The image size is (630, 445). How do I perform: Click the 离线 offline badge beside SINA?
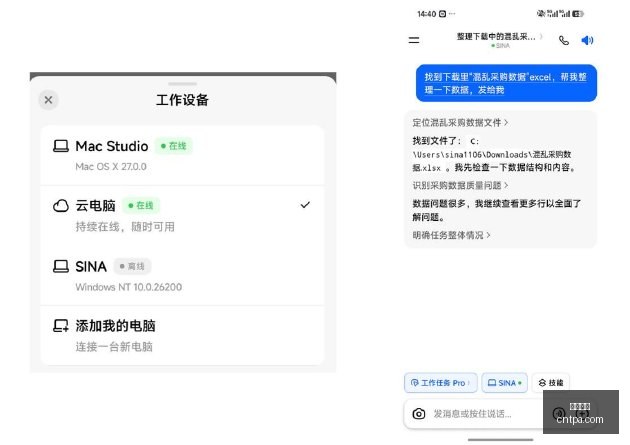(x=132, y=266)
